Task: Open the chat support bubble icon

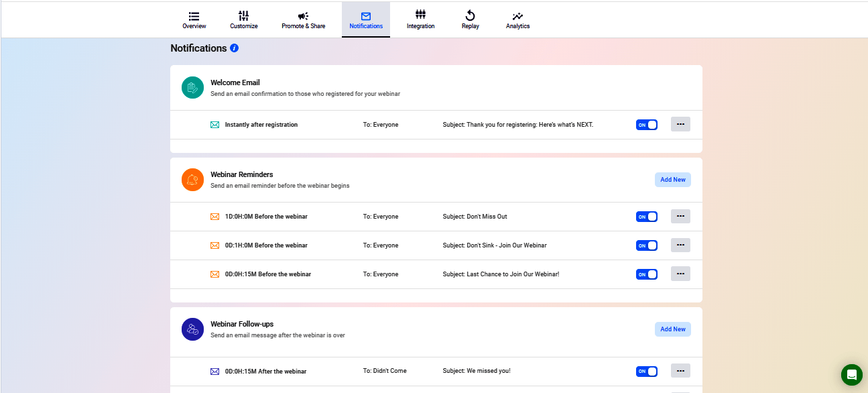Action: pos(852,375)
